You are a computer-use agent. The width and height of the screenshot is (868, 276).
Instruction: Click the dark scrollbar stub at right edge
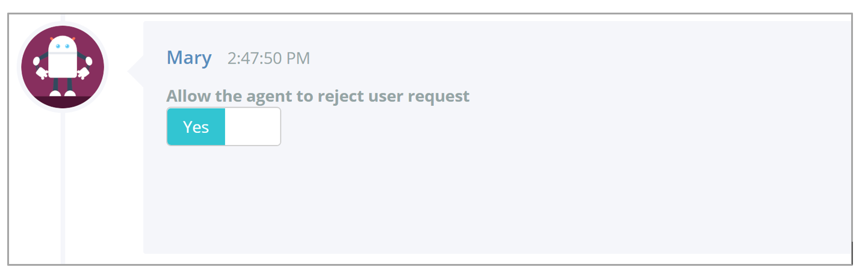pyautogui.click(x=852, y=251)
